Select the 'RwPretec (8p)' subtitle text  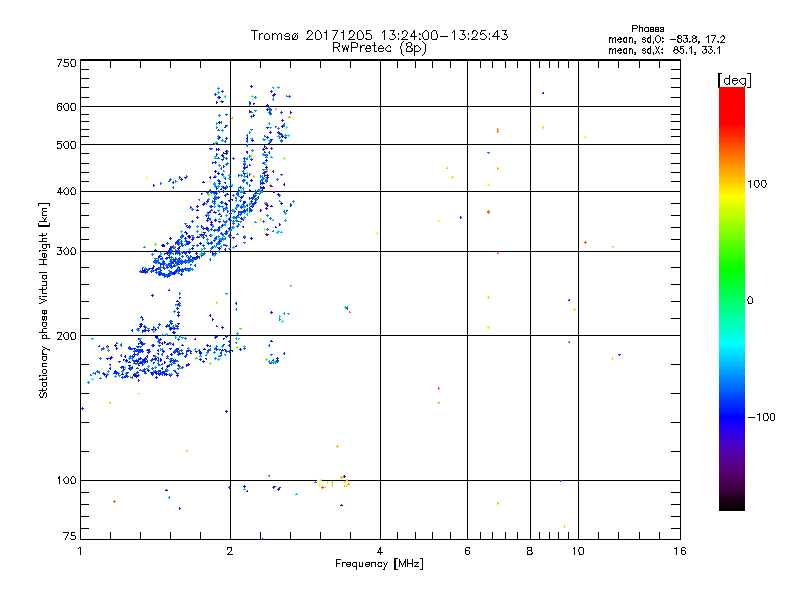(x=379, y=48)
